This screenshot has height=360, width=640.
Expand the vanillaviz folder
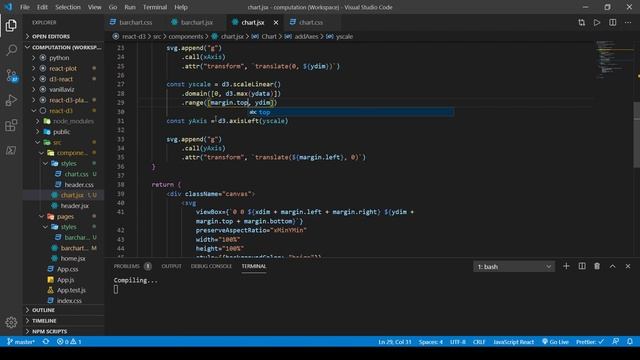point(63,89)
